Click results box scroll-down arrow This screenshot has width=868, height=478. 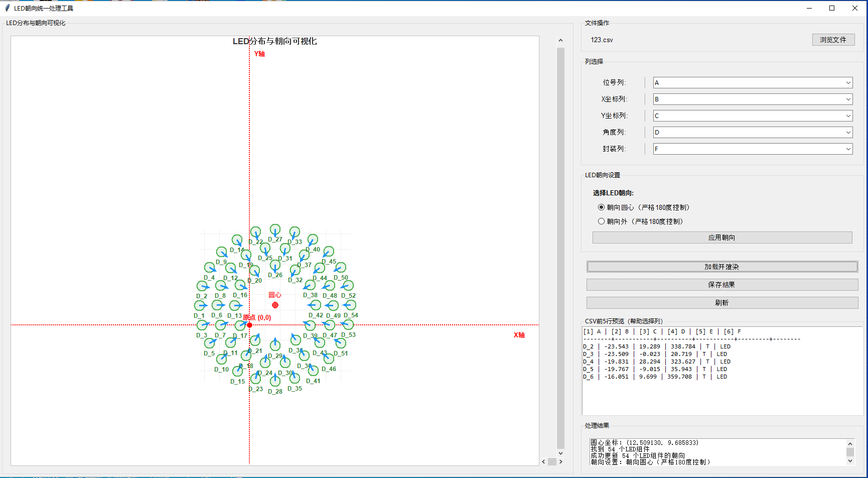[x=850, y=460]
